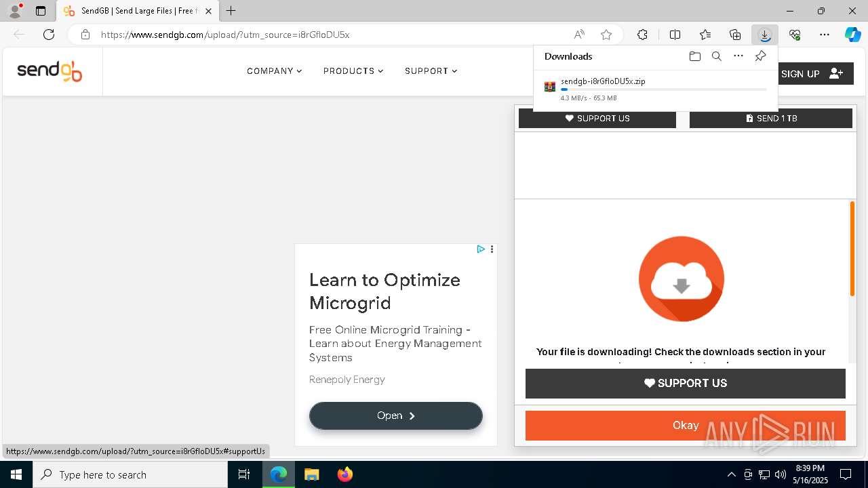Click Renepoly Energy advertiser text
868x488 pixels.
[347, 380]
